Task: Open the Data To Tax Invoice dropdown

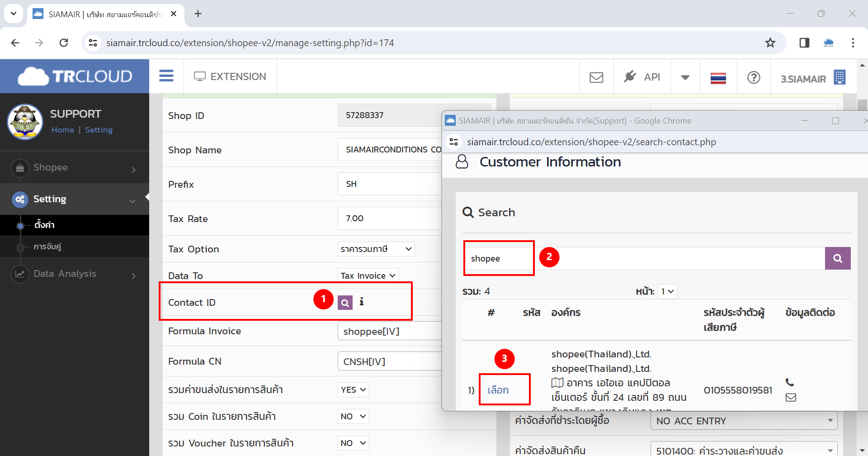Action: click(x=368, y=275)
